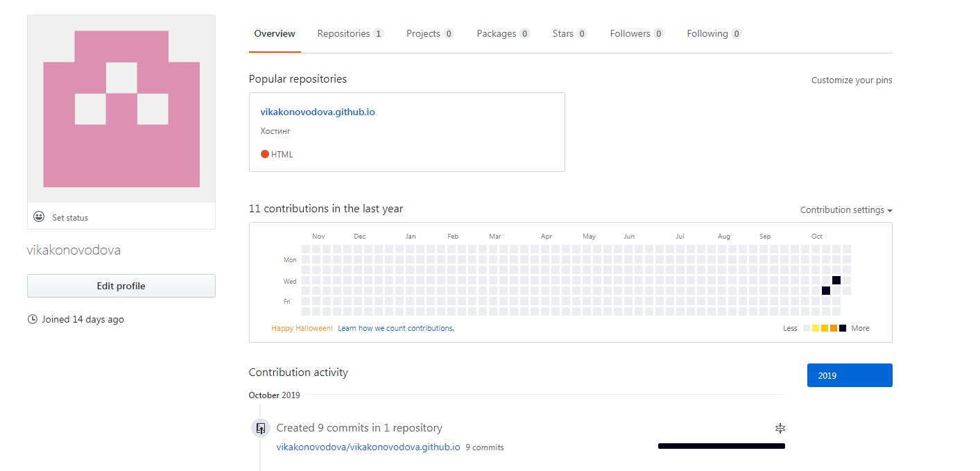Image resolution: width=980 pixels, height=471 pixels.
Task: Collapse the commits activity section toggle icon
Action: pos(780,428)
